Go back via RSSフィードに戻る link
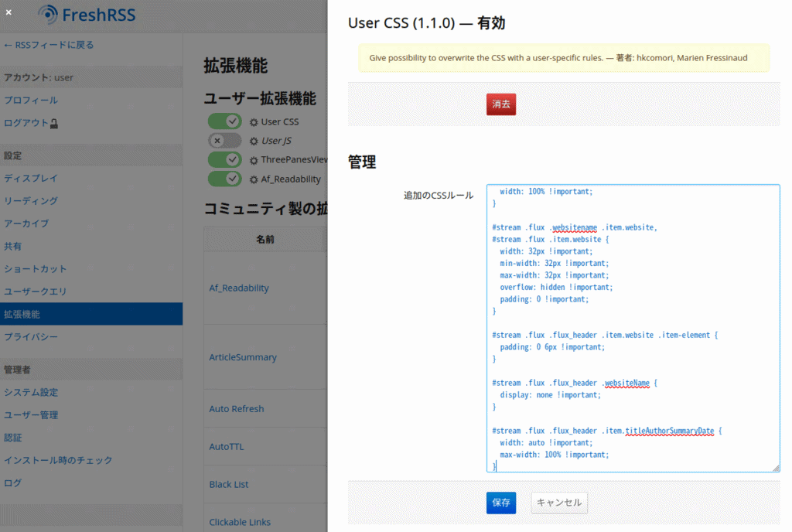The width and height of the screenshot is (792, 532). coord(49,45)
